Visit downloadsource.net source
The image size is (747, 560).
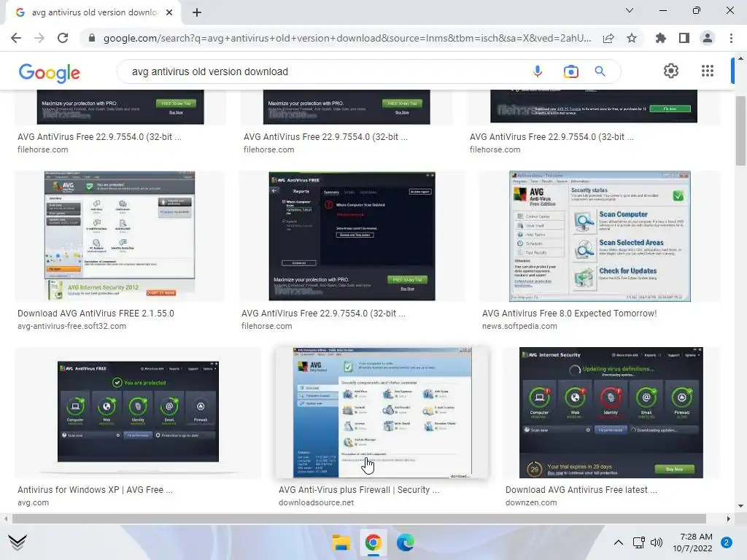click(317, 502)
